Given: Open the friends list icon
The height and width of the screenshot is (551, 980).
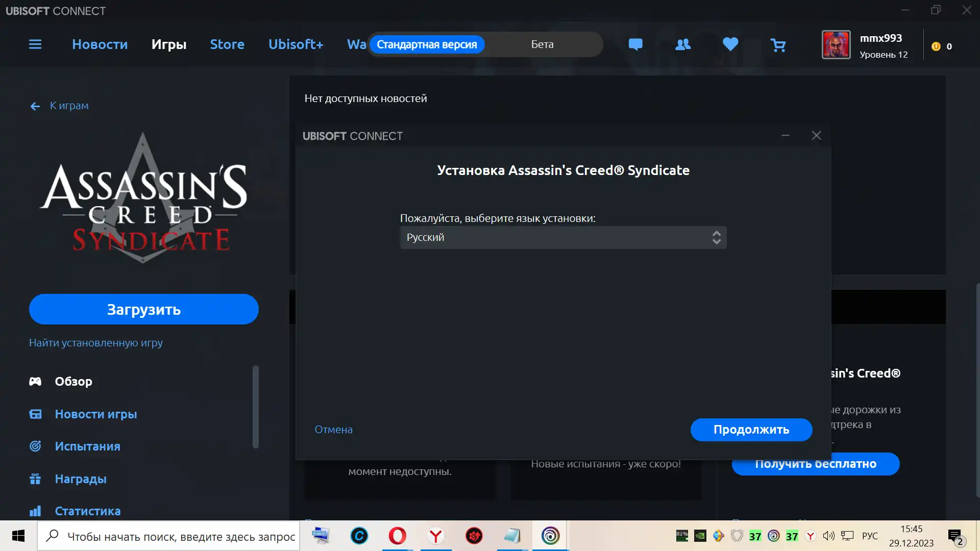Looking at the screenshot, I should click(683, 45).
